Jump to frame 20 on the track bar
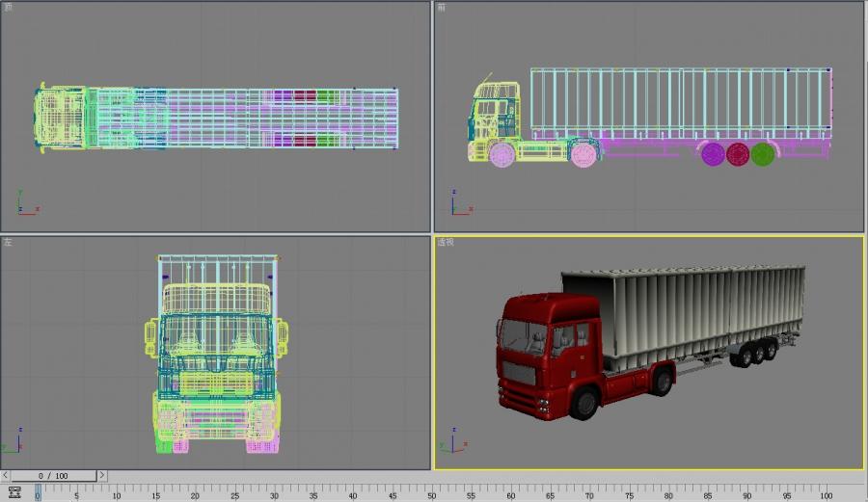This screenshot has width=868, height=502. [195, 495]
